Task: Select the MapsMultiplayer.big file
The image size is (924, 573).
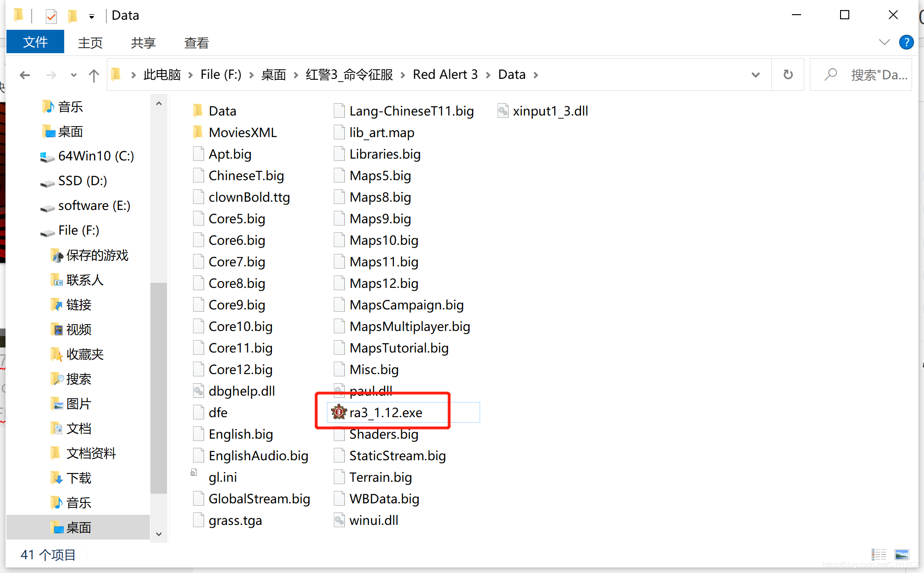Action: [x=402, y=326]
